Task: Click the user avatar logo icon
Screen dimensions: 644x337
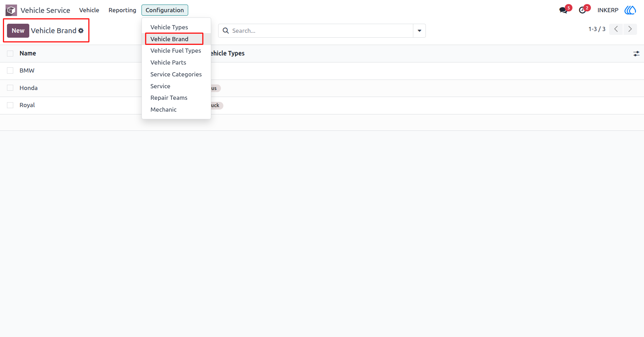Action: [630, 10]
